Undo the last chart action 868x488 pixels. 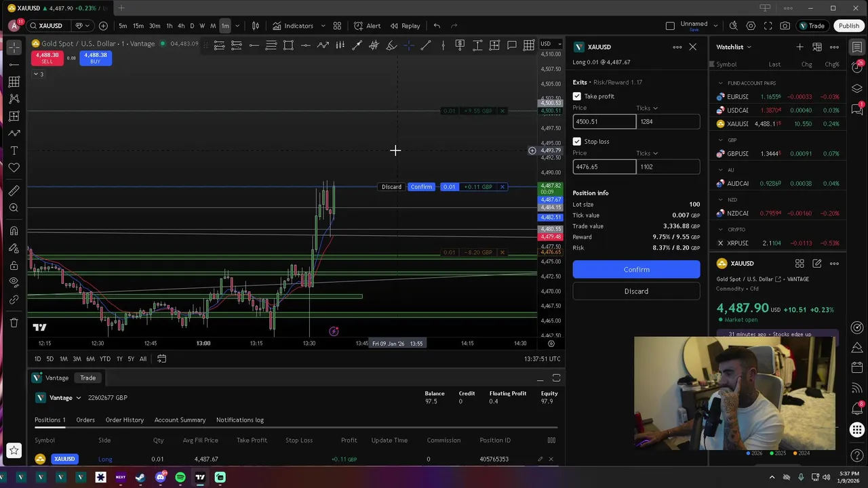[x=437, y=26]
